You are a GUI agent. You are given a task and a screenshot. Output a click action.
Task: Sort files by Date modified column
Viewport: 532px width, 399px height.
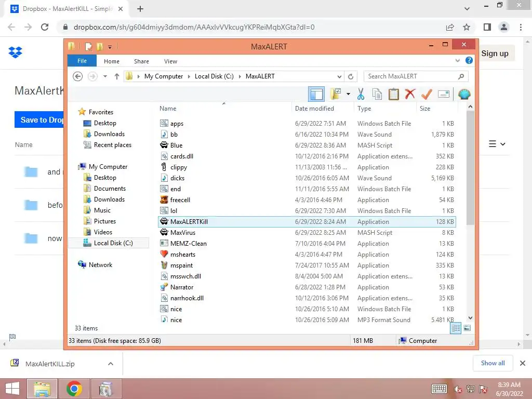[314, 109]
